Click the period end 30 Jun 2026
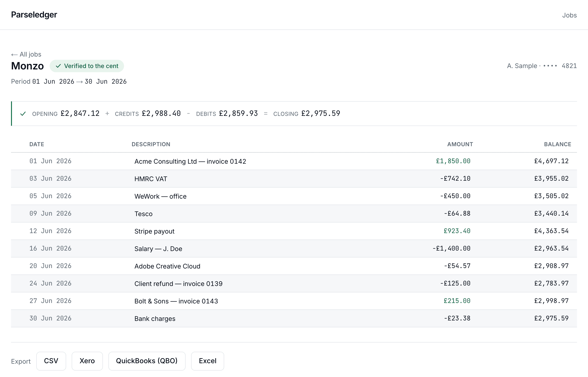Image resolution: width=588 pixels, height=377 pixels. point(106,82)
